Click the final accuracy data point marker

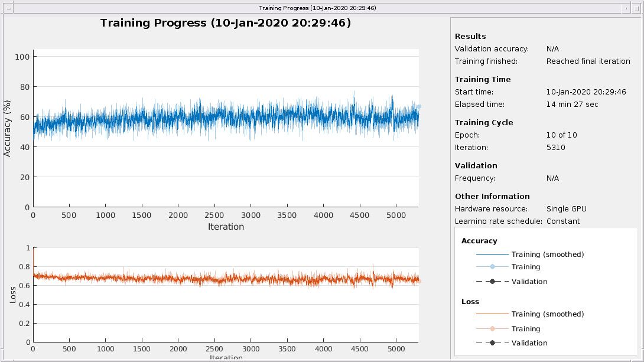[419, 107]
